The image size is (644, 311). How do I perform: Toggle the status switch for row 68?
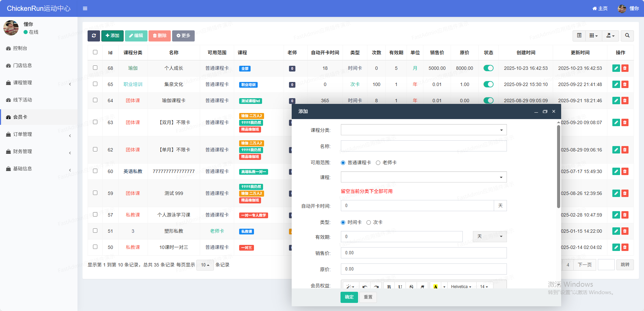click(x=488, y=68)
